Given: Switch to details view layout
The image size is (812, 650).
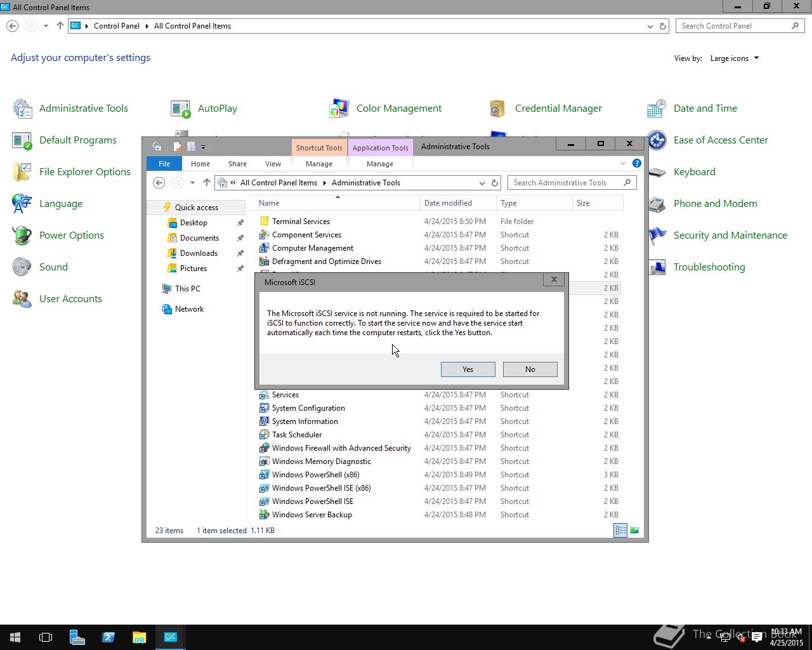Looking at the screenshot, I should (x=620, y=531).
